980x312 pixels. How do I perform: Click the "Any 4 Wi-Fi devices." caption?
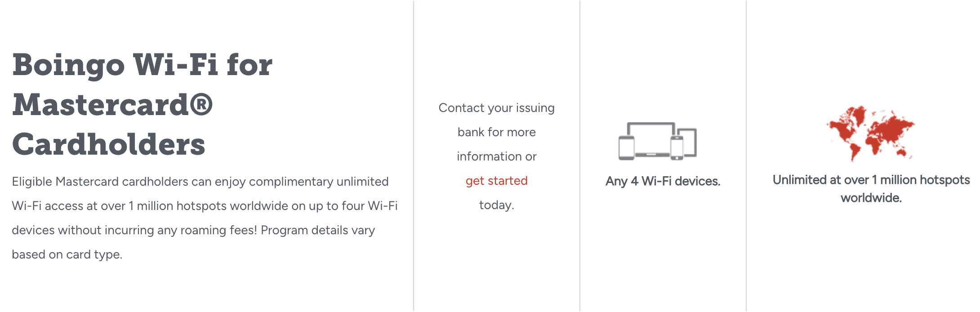click(663, 181)
